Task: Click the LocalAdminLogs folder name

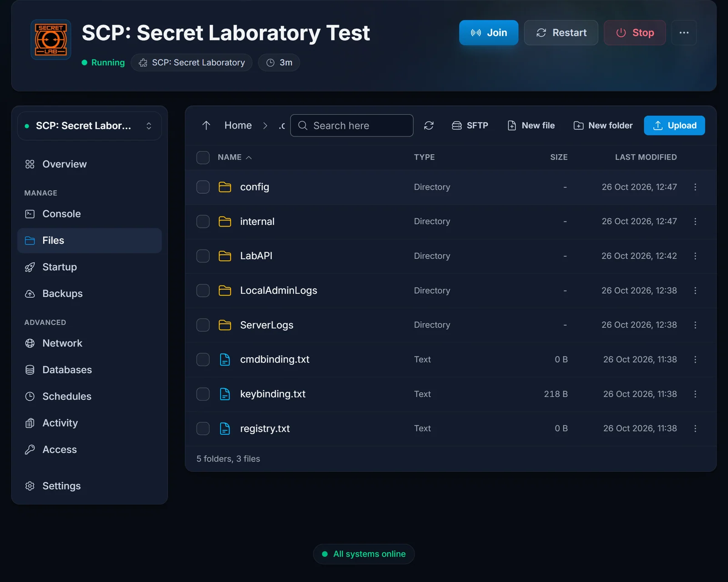Action: pos(278,291)
